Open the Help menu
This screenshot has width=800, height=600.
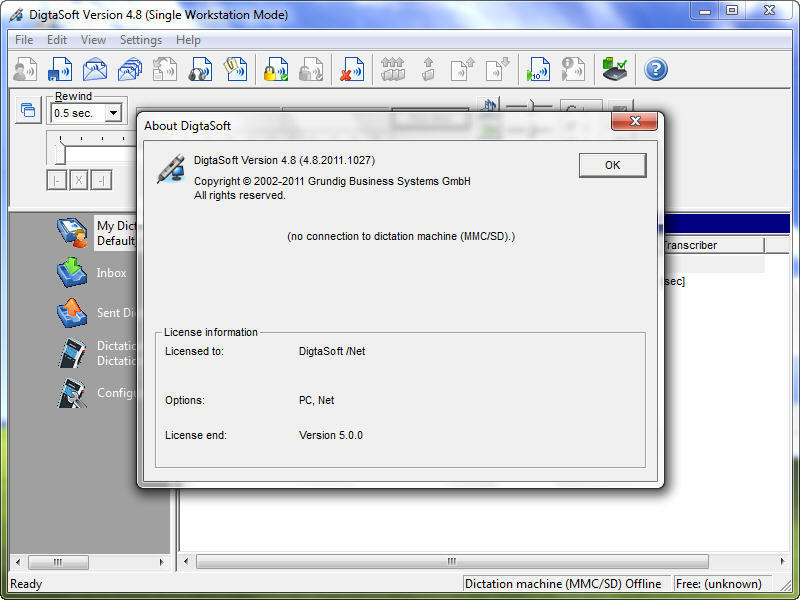(188, 40)
